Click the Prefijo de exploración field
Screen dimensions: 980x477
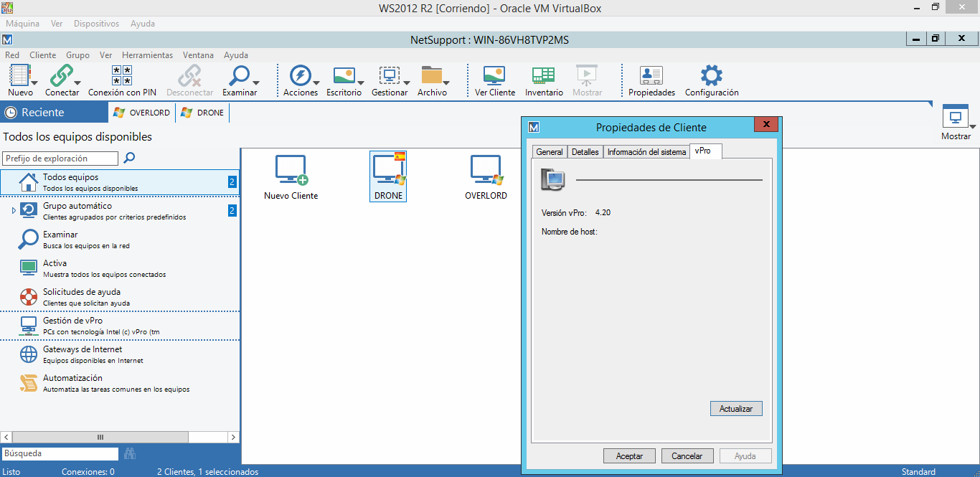[60, 159]
